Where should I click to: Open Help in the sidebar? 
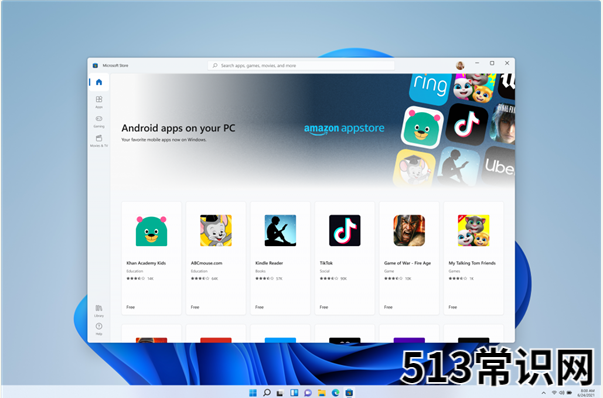[x=99, y=329]
